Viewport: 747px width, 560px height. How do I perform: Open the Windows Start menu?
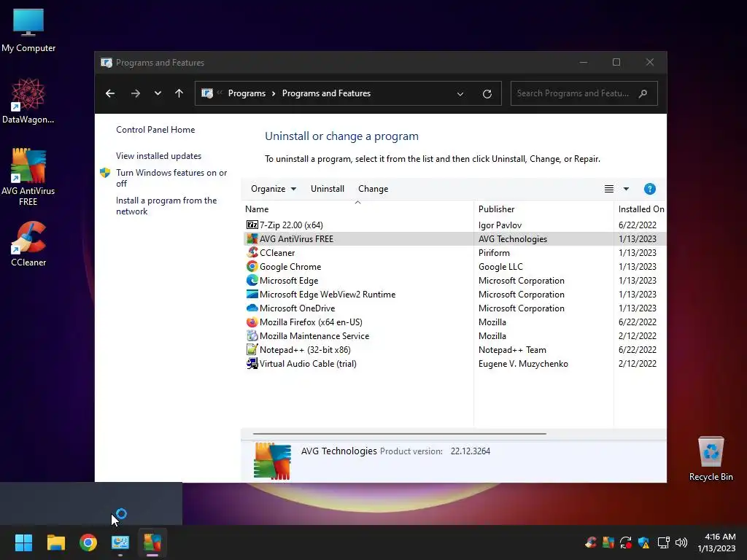pyautogui.click(x=23, y=542)
